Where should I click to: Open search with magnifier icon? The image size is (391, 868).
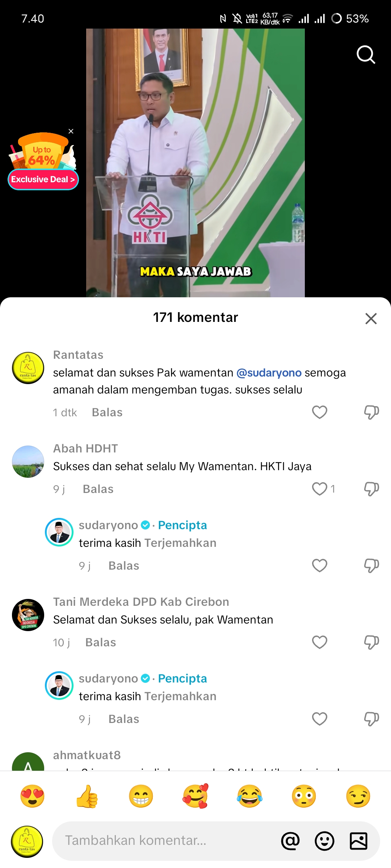click(x=366, y=55)
